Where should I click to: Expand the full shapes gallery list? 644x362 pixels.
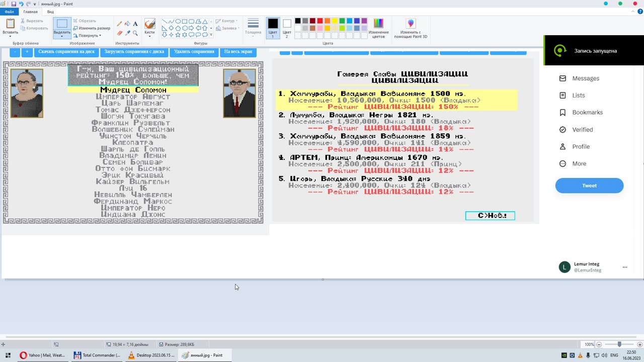pyautogui.click(x=210, y=35)
